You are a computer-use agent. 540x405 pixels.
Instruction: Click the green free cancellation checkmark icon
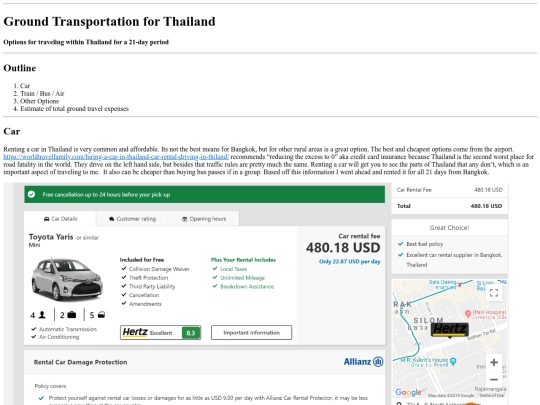31,195
